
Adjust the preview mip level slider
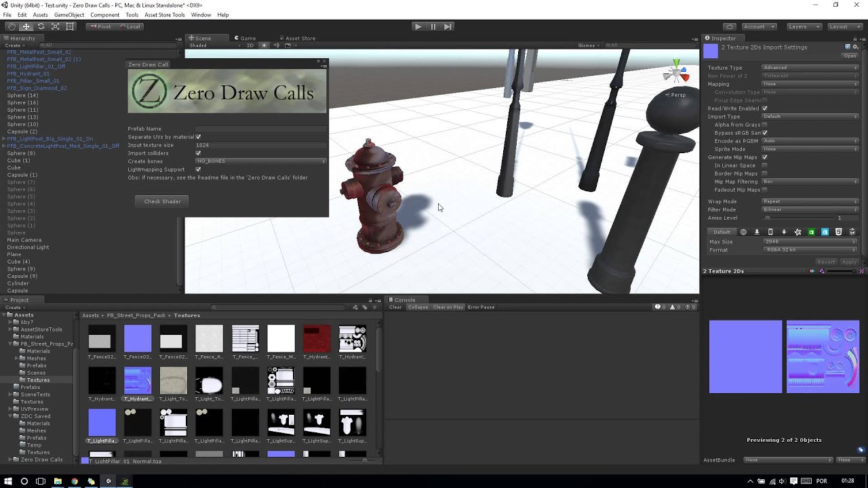pyautogui.click(x=842, y=271)
